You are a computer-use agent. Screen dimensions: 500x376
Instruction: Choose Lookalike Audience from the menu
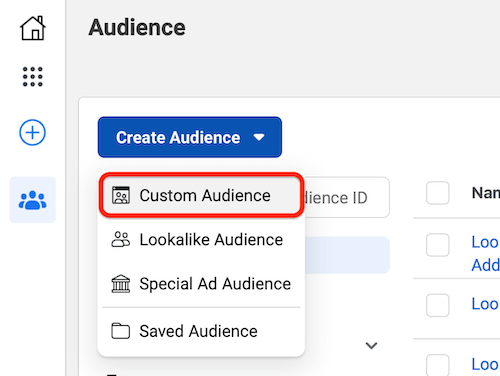[x=201, y=239]
